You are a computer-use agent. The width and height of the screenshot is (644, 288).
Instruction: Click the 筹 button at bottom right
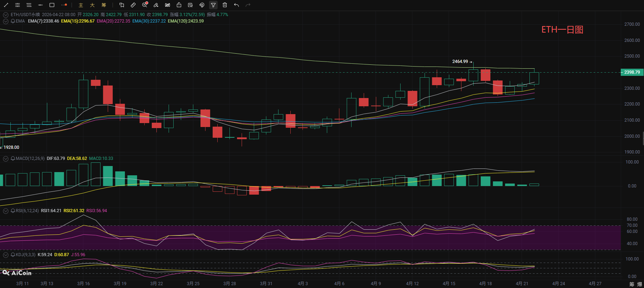(631, 284)
